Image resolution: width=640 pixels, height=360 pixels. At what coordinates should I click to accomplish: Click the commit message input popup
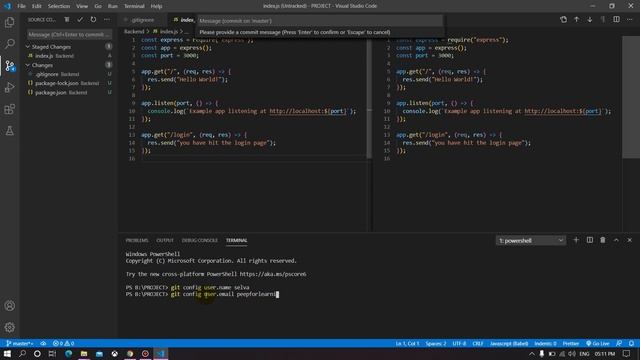[x=320, y=21]
